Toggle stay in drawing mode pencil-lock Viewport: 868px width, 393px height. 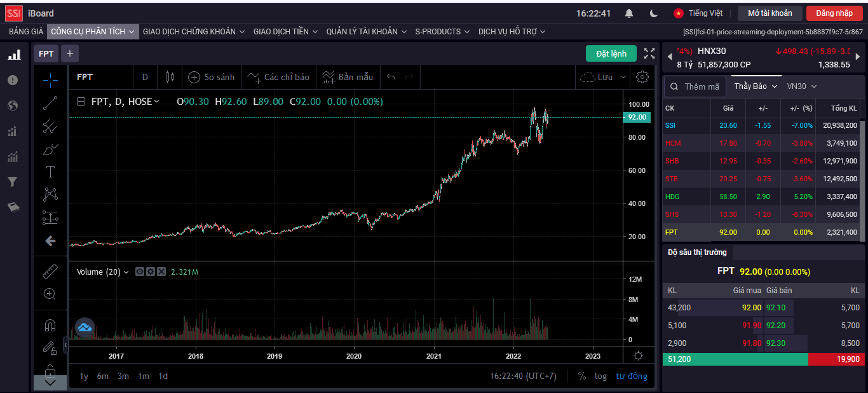point(50,348)
